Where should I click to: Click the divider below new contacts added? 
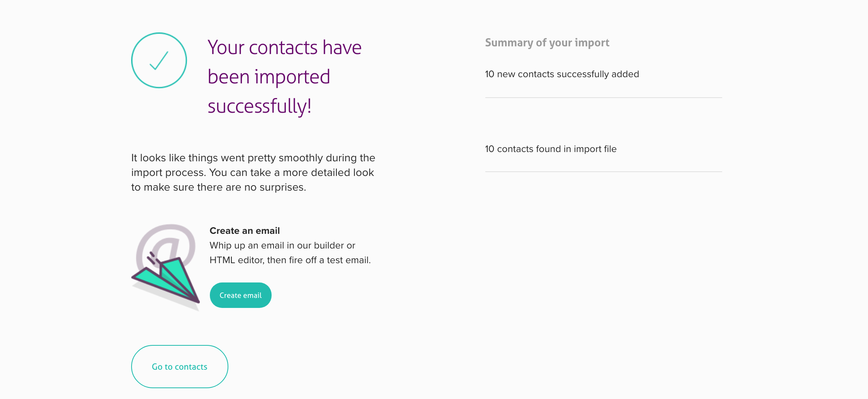click(x=603, y=98)
